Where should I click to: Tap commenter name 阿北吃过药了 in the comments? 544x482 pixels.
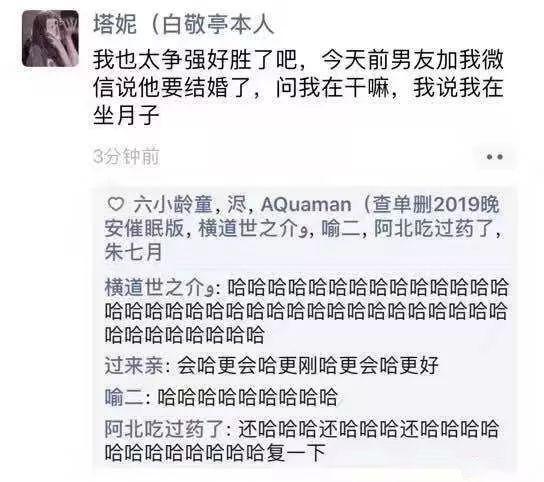(164, 429)
